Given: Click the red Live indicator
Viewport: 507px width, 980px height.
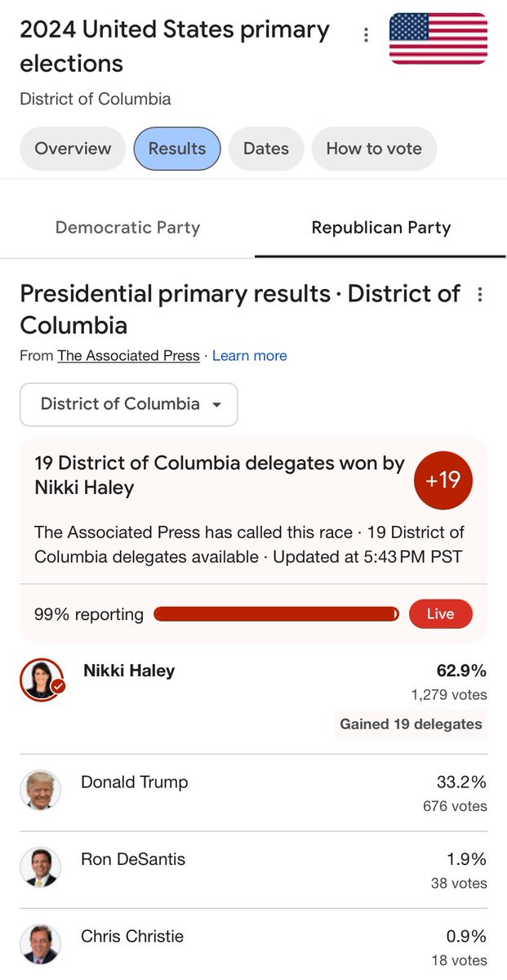Looking at the screenshot, I should coord(440,614).
